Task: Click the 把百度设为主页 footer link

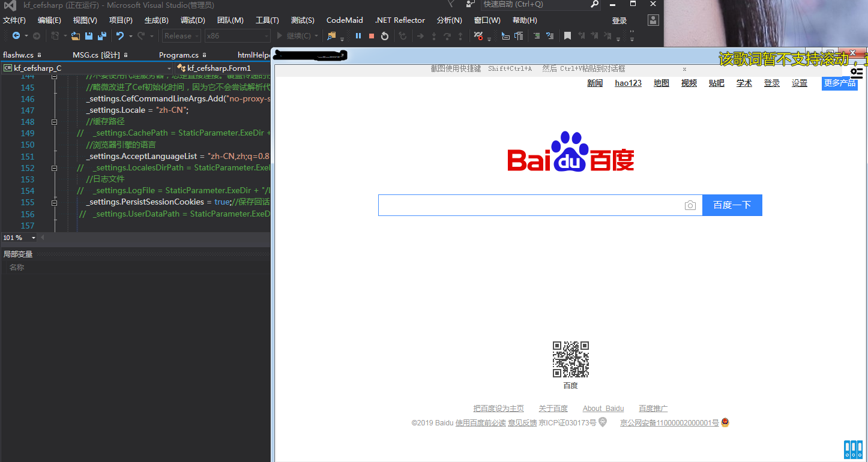Action: 498,409
